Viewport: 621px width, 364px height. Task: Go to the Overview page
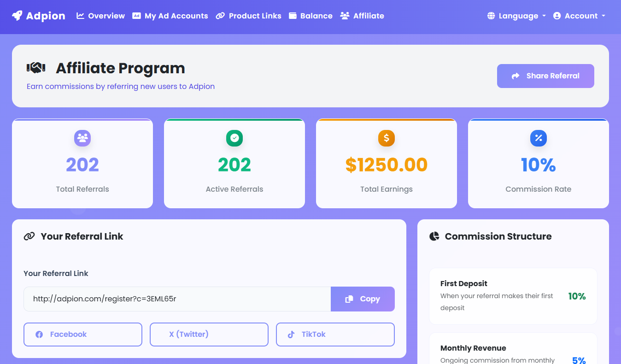(x=101, y=16)
